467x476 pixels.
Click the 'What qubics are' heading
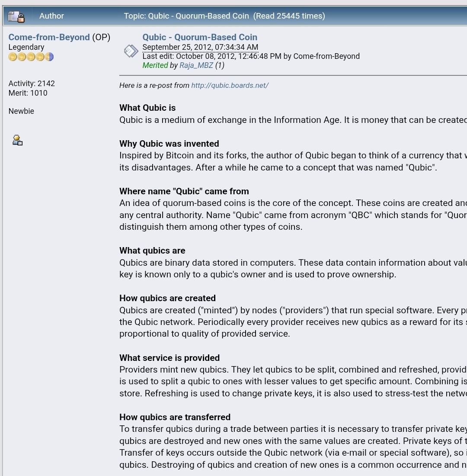pyautogui.click(x=152, y=251)
